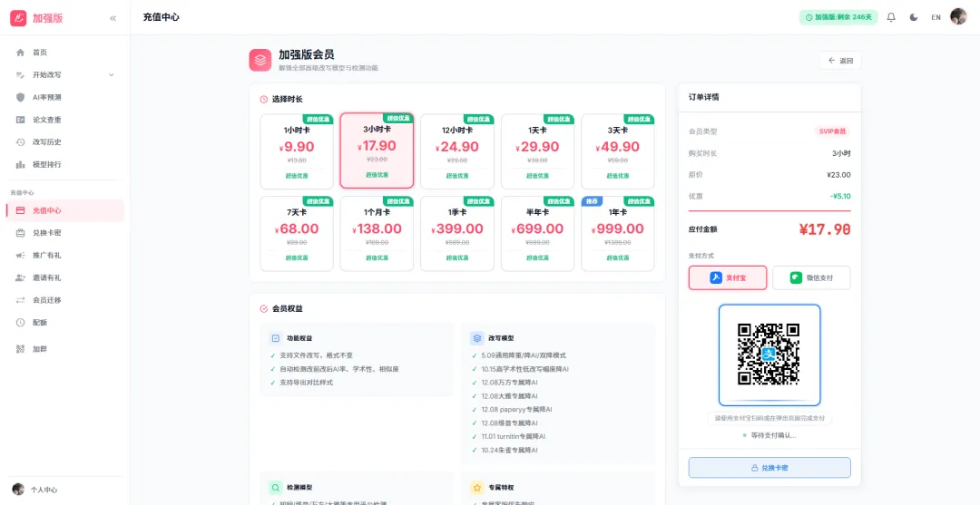Select the 1小时卡 ¥9.90 plan

point(297,151)
